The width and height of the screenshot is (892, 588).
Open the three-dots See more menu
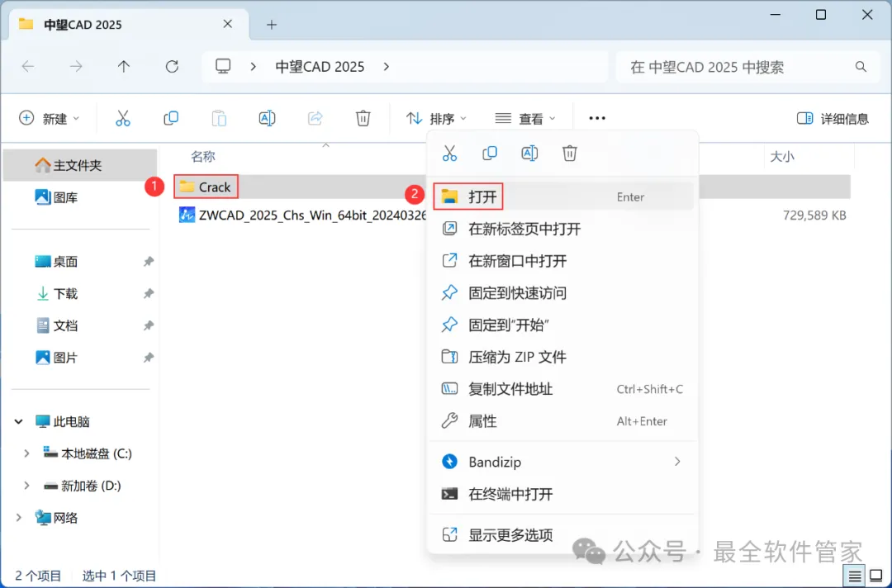point(597,118)
